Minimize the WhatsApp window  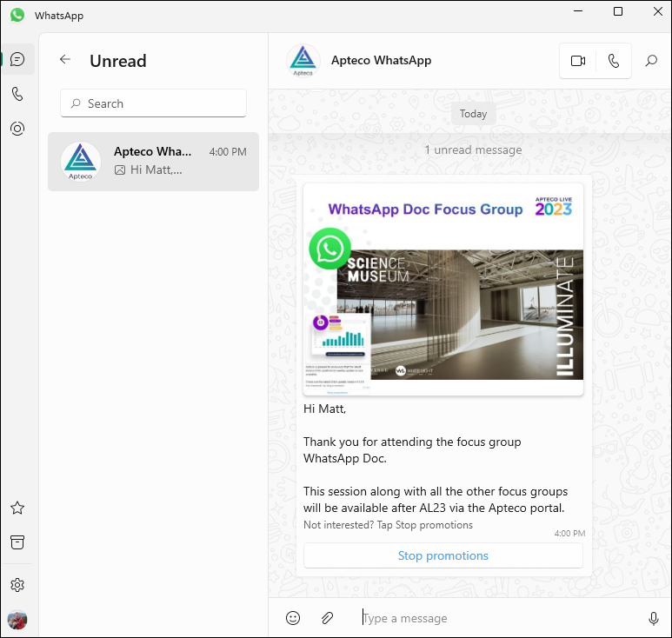578,11
